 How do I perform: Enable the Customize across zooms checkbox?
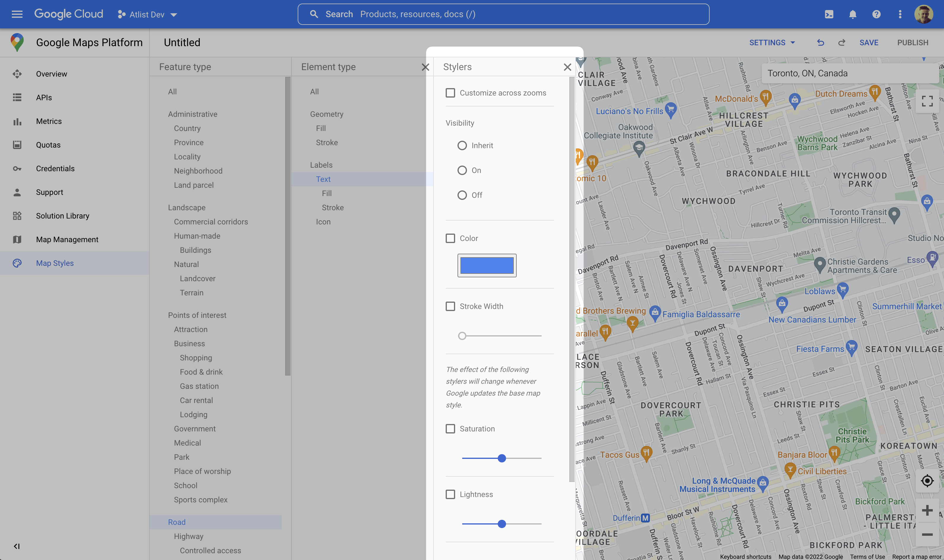point(450,93)
